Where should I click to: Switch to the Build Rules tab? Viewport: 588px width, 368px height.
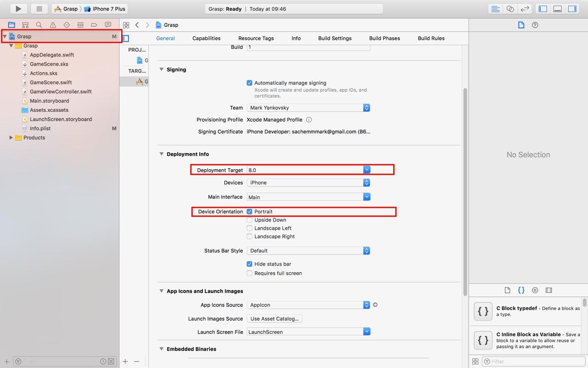pyautogui.click(x=431, y=39)
